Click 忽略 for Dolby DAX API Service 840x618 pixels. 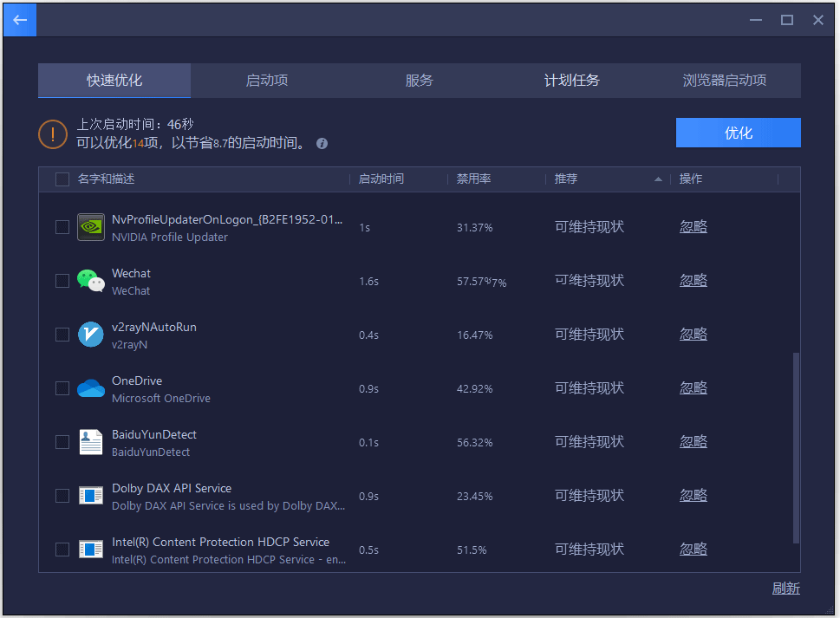click(x=693, y=496)
